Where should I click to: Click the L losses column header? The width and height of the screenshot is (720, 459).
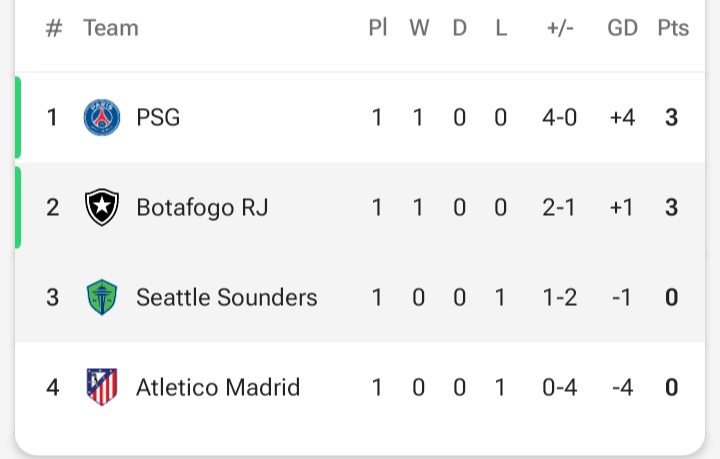coord(501,28)
